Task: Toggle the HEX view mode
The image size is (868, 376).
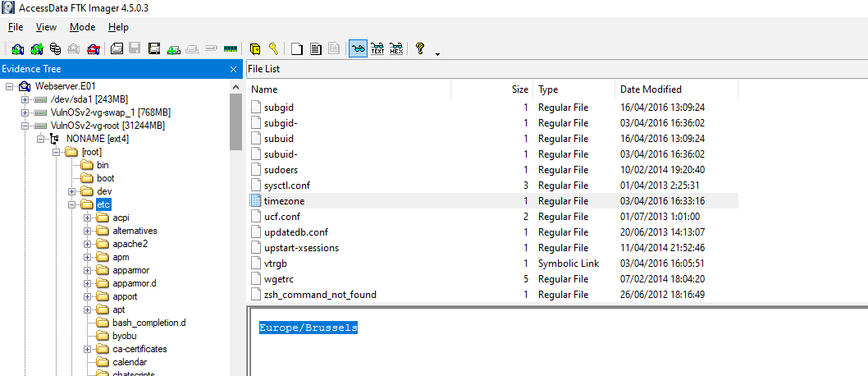Action: tap(396, 49)
